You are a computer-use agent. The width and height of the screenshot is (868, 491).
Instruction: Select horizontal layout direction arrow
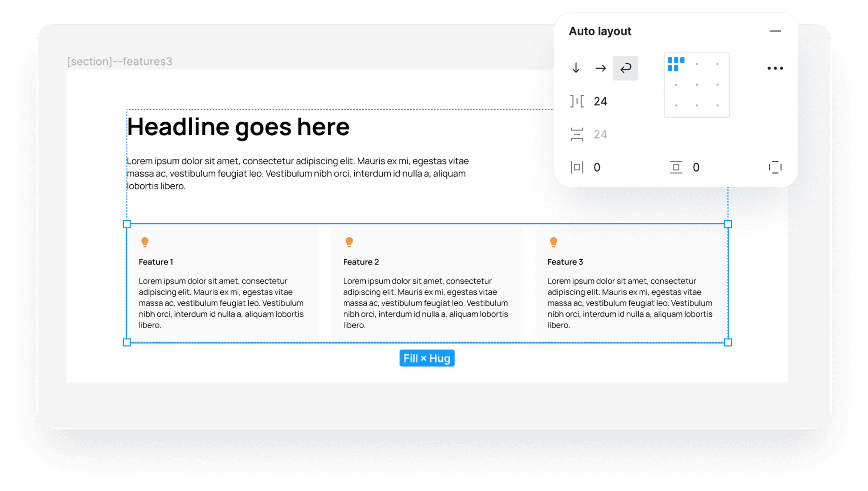coord(600,68)
